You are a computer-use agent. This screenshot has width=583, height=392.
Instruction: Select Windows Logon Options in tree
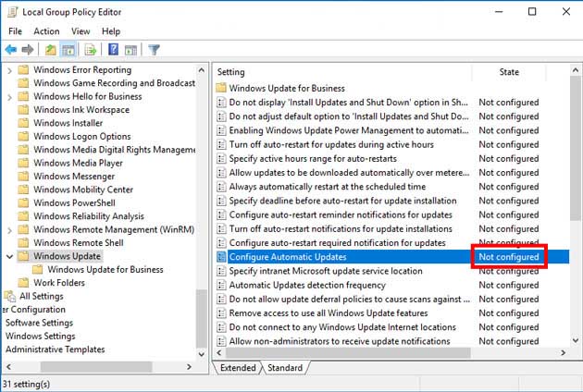coord(82,136)
